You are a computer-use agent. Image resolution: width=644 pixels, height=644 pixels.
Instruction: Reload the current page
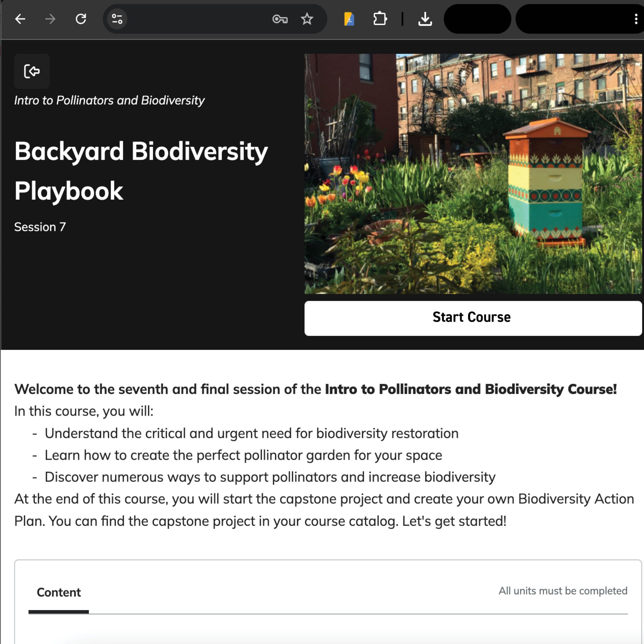[81, 19]
